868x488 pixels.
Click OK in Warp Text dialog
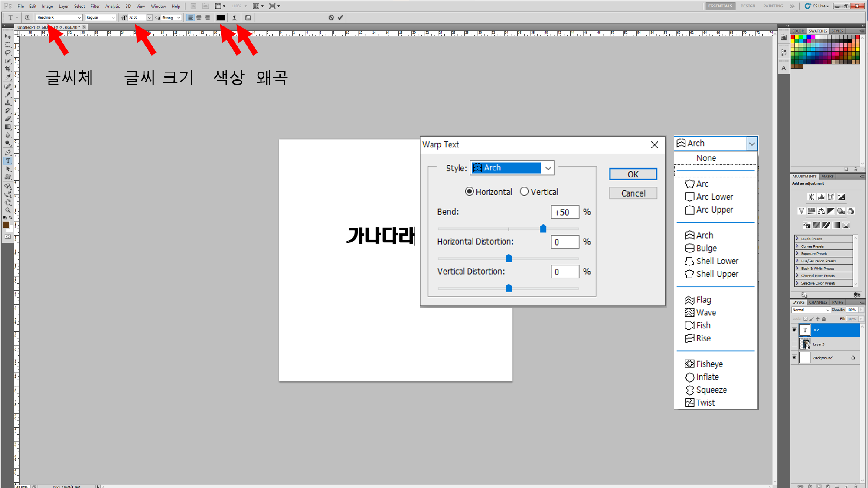633,174
